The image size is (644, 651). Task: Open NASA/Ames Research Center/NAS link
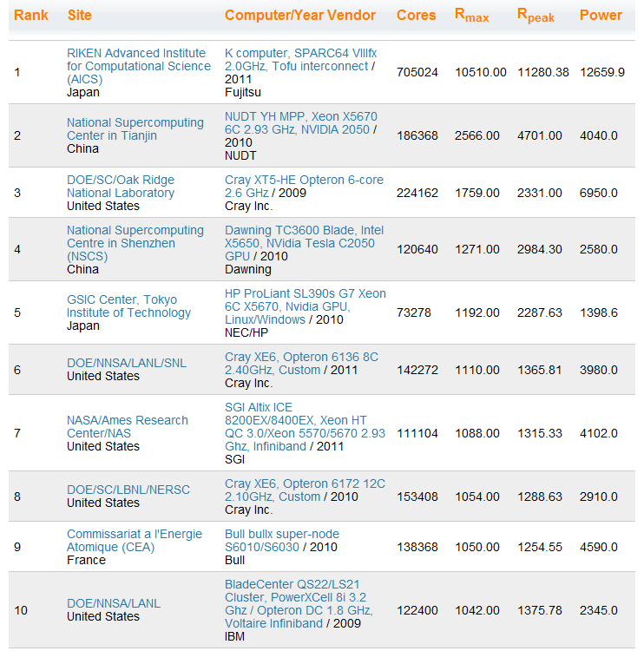pos(128,427)
